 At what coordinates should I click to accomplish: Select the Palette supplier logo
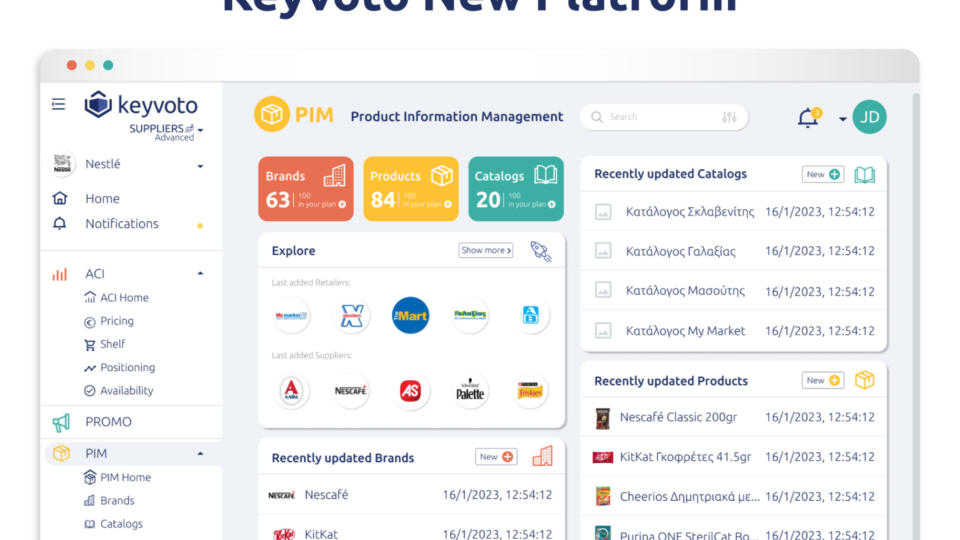point(470,391)
